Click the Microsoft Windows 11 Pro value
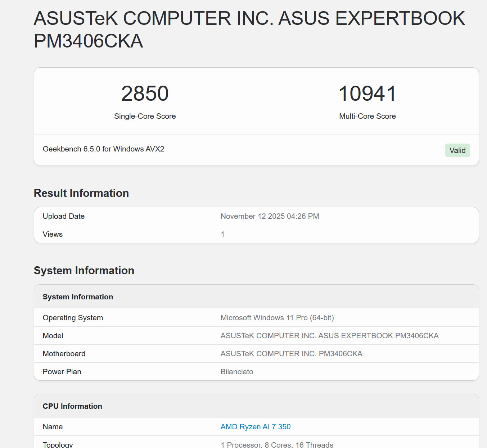This screenshot has height=448, width=487. pos(277,318)
